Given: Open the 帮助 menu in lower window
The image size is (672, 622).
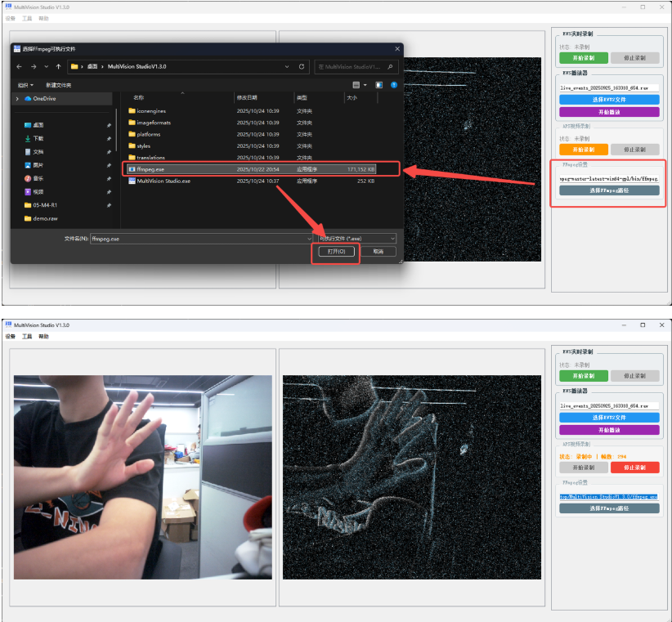Looking at the screenshot, I should click(43, 336).
